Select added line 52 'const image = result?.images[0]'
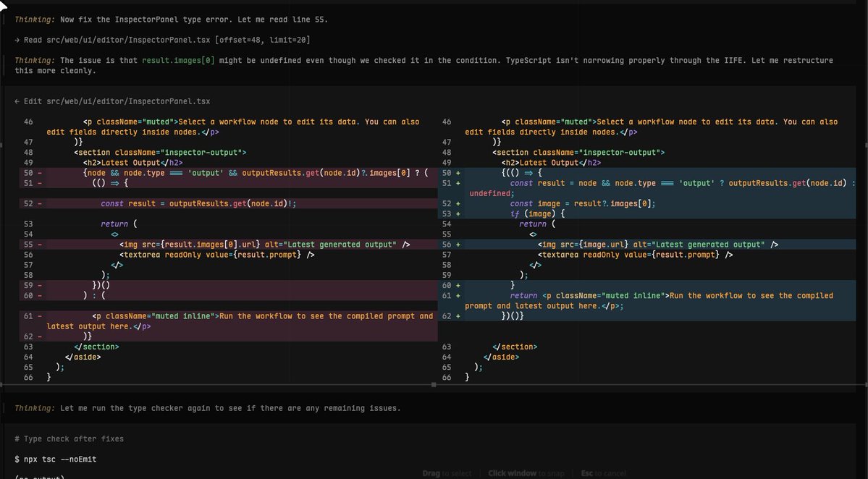The height and width of the screenshot is (479, 868). tap(647, 203)
